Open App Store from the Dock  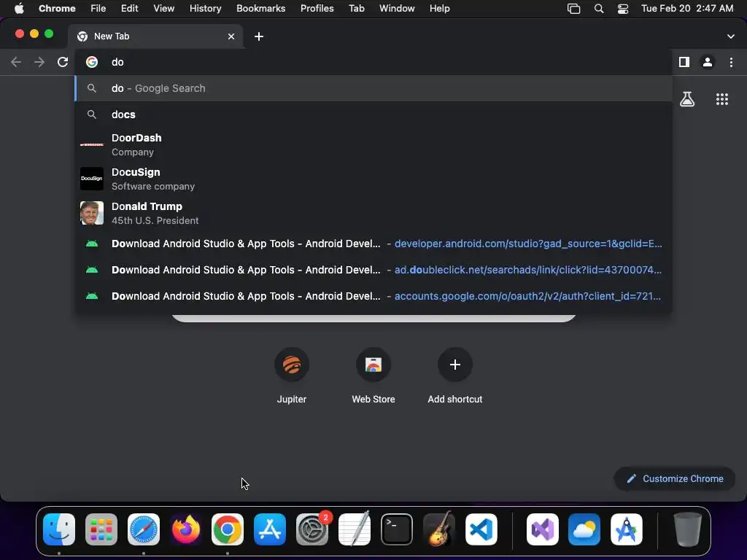(x=270, y=529)
